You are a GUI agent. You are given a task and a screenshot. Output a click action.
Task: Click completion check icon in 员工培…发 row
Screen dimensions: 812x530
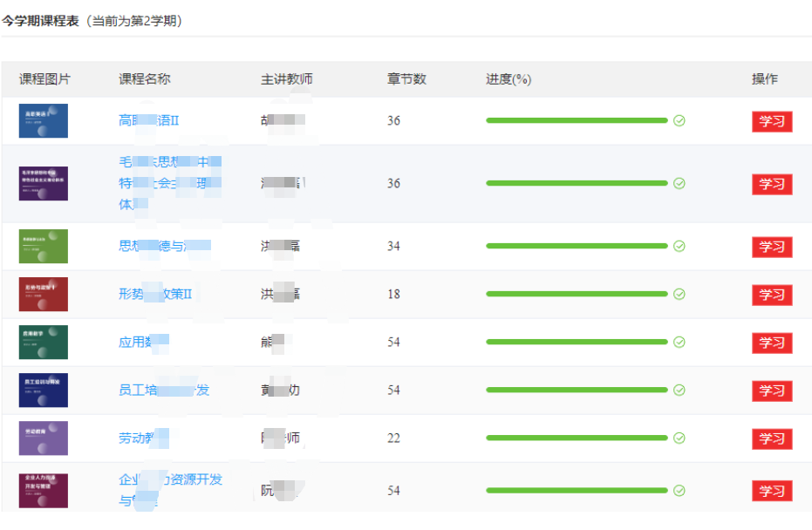679,390
